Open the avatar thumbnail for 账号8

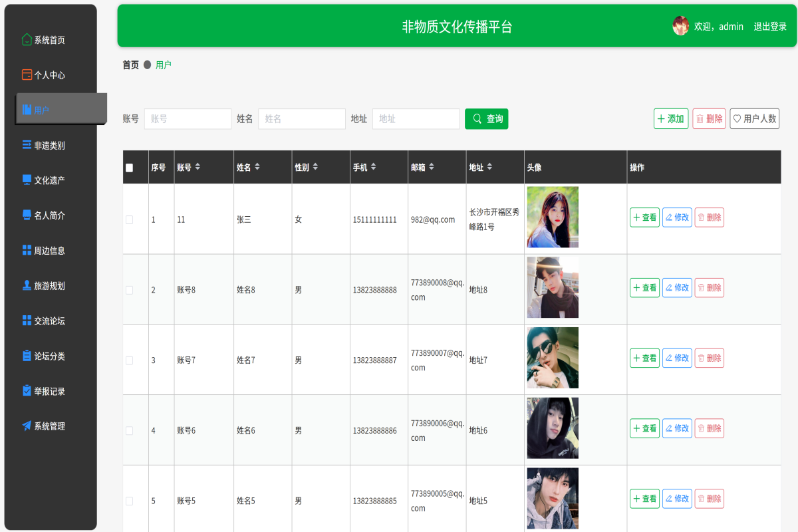553,287
